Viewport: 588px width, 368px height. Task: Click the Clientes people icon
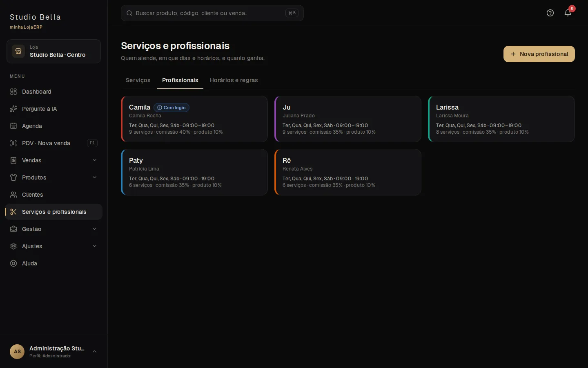13,195
